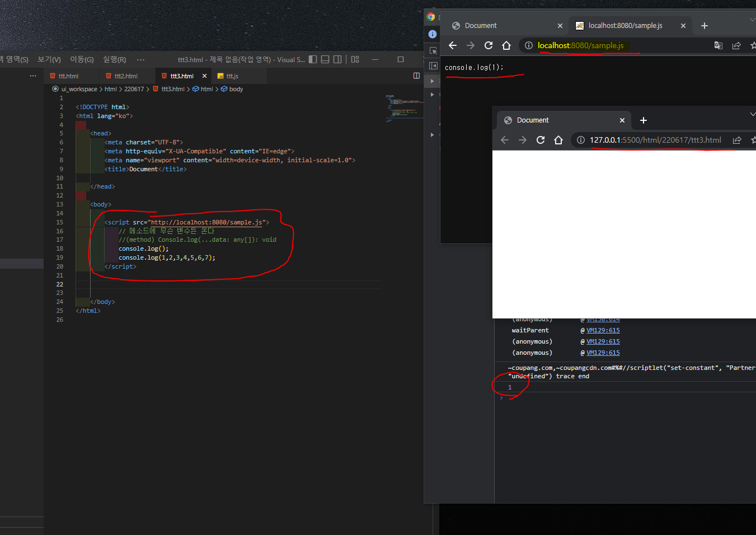Viewport: 756px width, 535px height.
Task: Open VM129:615 link on last anonymous row
Action: [603, 353]
